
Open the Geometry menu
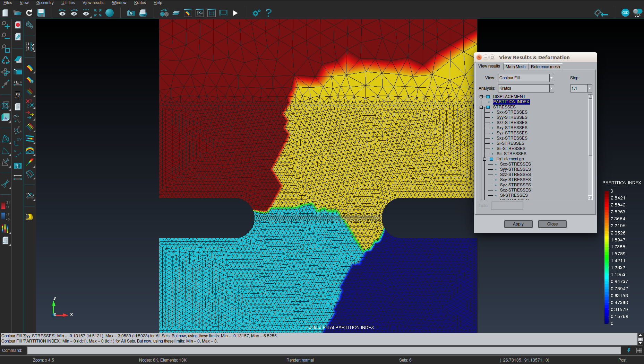pos(45,3)
